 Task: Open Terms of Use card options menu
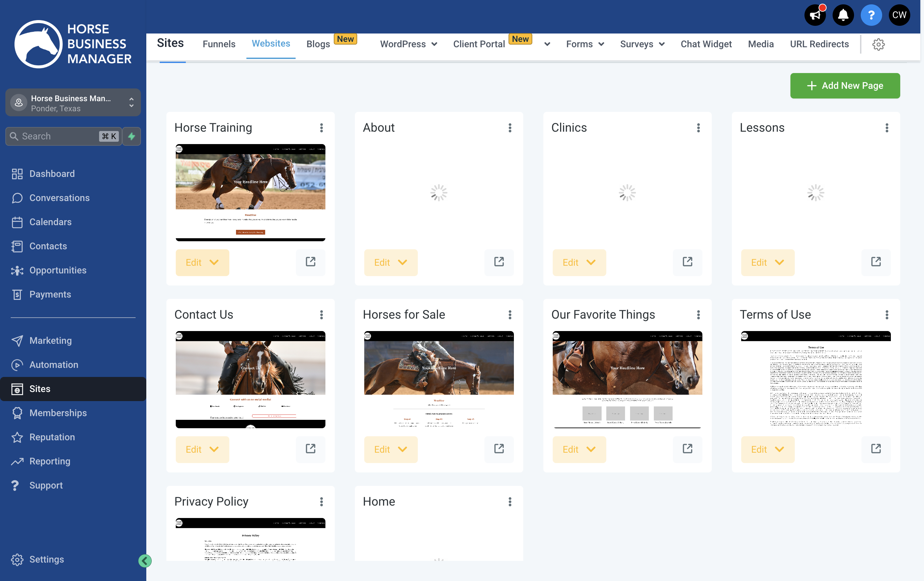(887, 315)
